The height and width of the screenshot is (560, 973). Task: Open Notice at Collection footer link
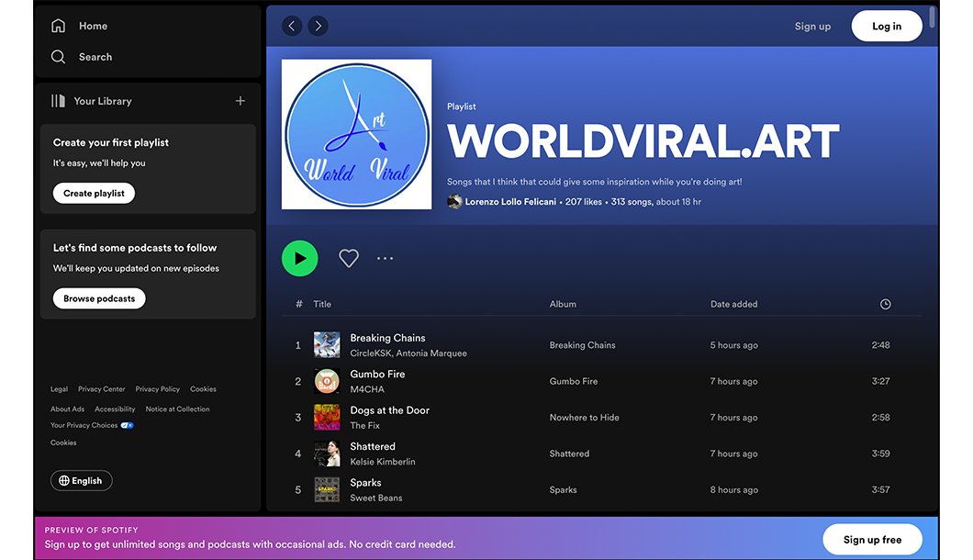pos(177,409)
